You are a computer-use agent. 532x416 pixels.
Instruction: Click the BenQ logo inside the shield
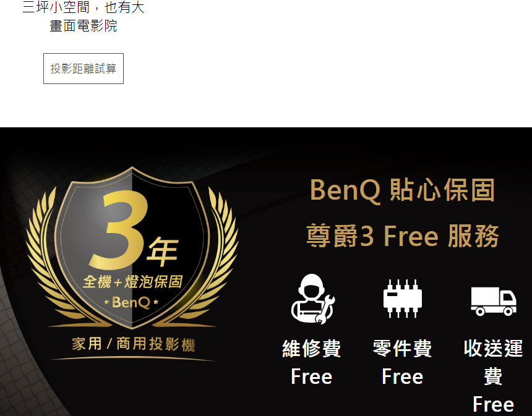(131, 302)
